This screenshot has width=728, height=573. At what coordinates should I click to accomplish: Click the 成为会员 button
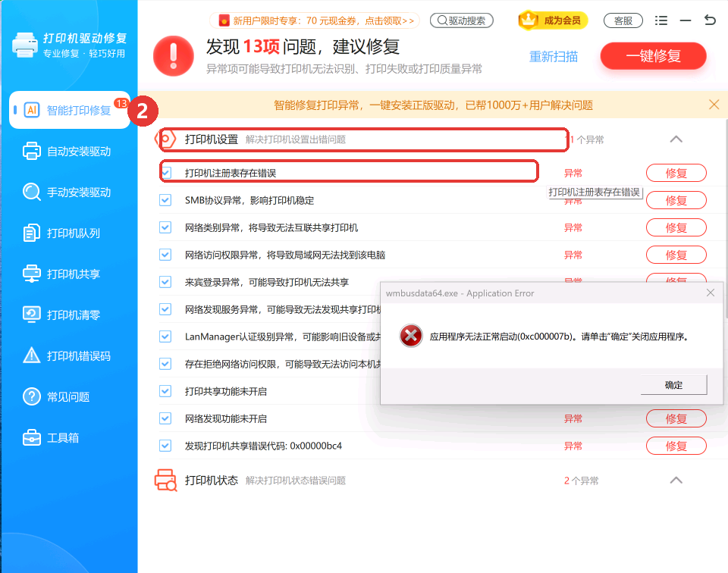coord(553,20)
